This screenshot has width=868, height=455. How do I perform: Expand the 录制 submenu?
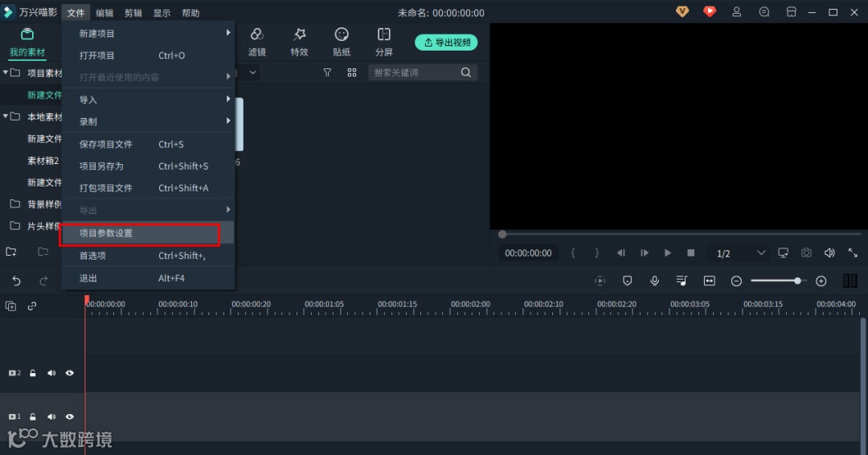[149, 121]
